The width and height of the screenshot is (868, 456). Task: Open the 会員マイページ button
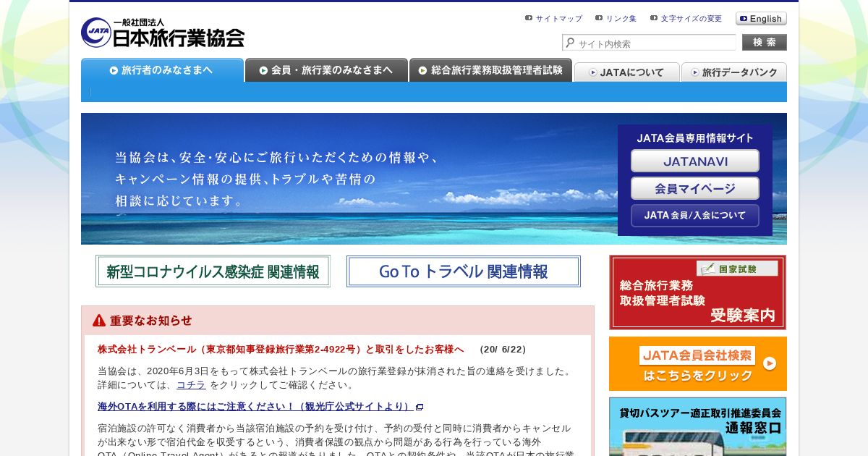point(695,188)
